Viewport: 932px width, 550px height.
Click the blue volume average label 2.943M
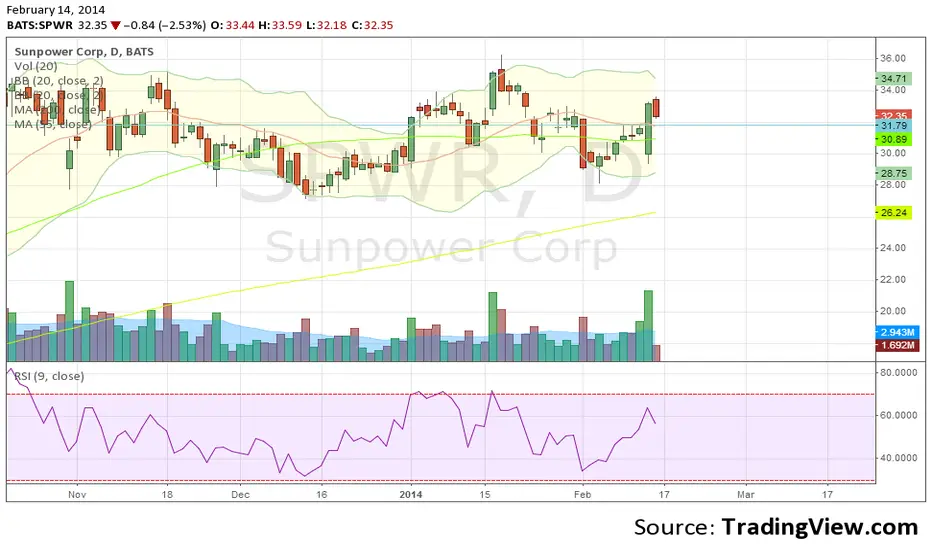click(x=897, y=332)
